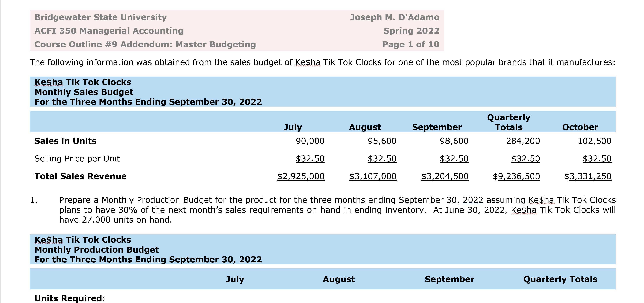Image resolution: width=644 pixels, height=303 pixels.
Task: Click October sales units value 102,500
Action: (x=594, y=141)
